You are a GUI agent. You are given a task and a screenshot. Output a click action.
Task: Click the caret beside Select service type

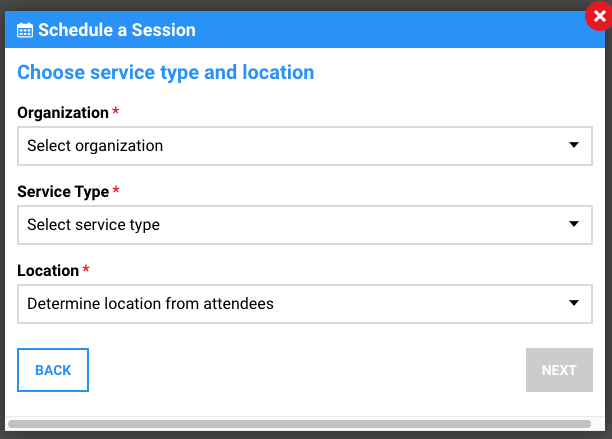pyautogui.click(x=573, y=224)
